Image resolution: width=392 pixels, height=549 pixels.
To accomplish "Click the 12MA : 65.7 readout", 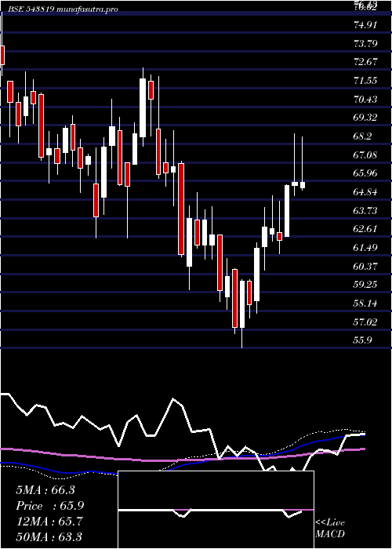I will [x=49, y=522].
